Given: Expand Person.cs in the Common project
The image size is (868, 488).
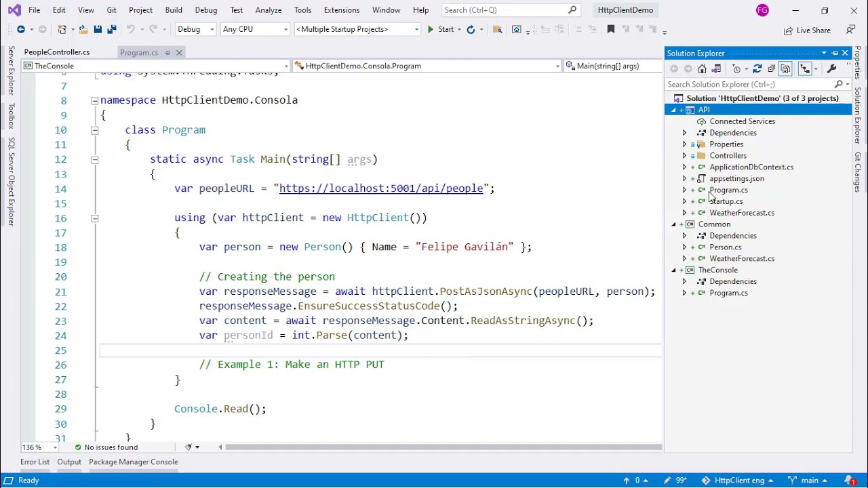Looking at the screenshot, I should [x=684, y=247].
